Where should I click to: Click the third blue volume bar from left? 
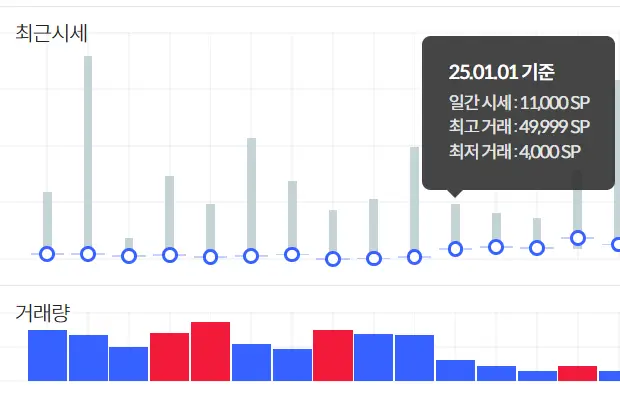point(129,364)
